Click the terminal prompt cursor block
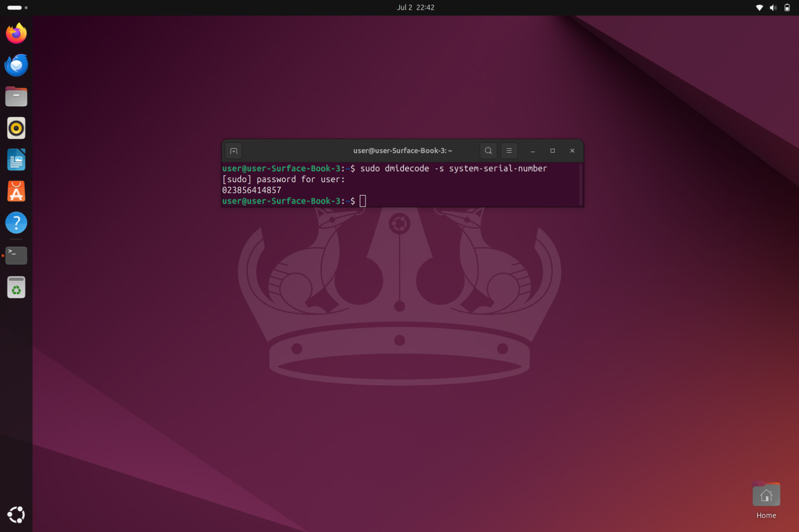The height and width of the screenshot is (532, 799). (x=363, y=201)
